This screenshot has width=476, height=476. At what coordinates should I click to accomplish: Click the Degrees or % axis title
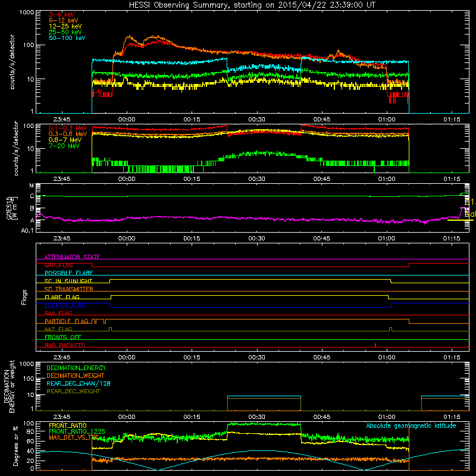(x=15, y=446)
